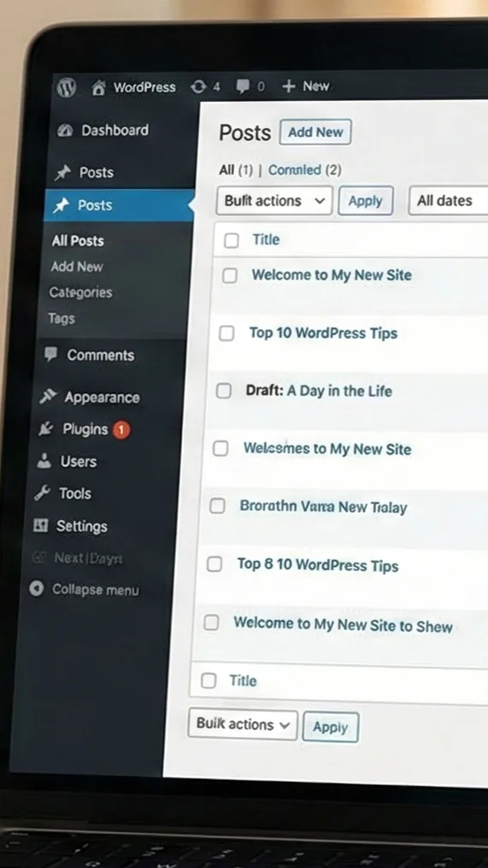488x868 pixels.
Task: Click the Plugins plug icon in sidebar
Action: pyautogui.click(x=46, y=429)
